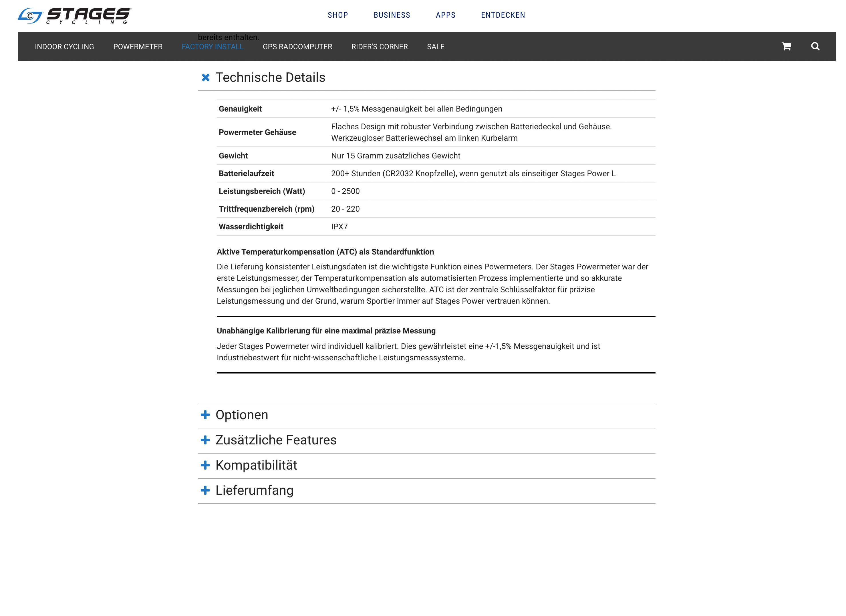Click the Trittfrequenzbereich (rpm) label

click(x=266, y=209)
